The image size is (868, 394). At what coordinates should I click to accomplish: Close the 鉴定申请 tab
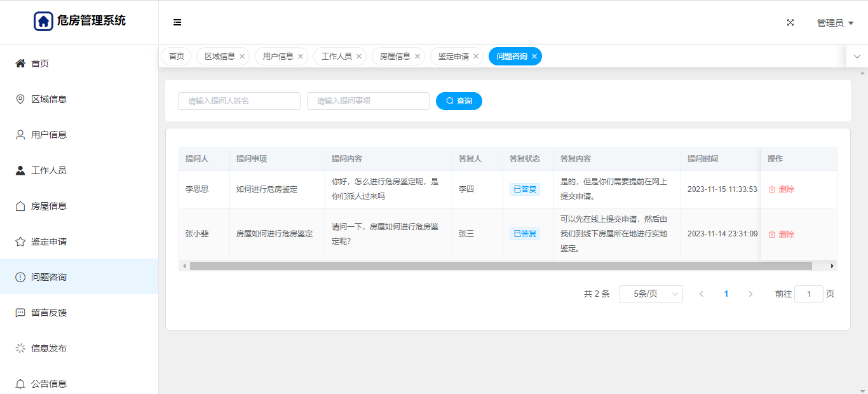tap(476, 57)
